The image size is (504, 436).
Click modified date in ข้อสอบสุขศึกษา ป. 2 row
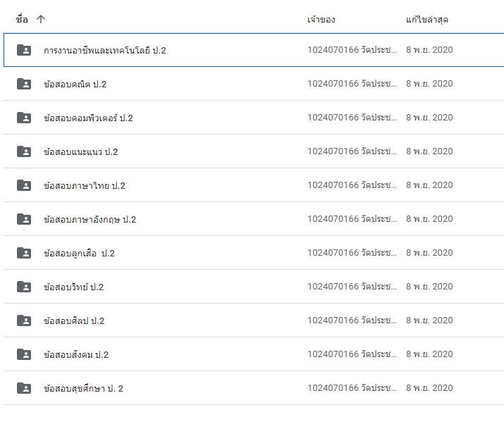pyautogui.click(x=429, y=388)
